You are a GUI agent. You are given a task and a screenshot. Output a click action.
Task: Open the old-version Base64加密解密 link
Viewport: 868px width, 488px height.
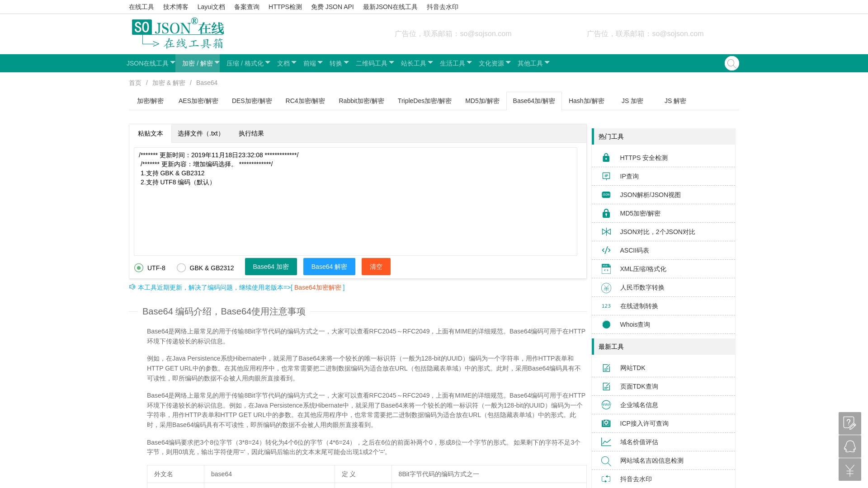[318, 287]
